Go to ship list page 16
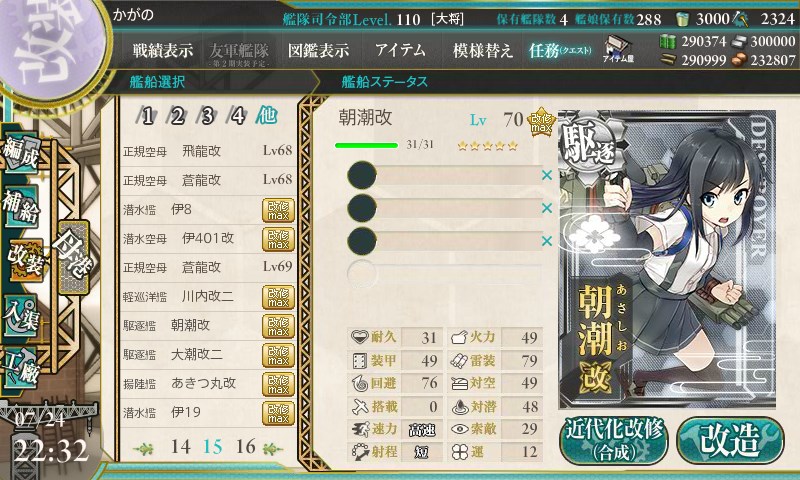This screenshot has width=800, height=480. click(245, 447)
